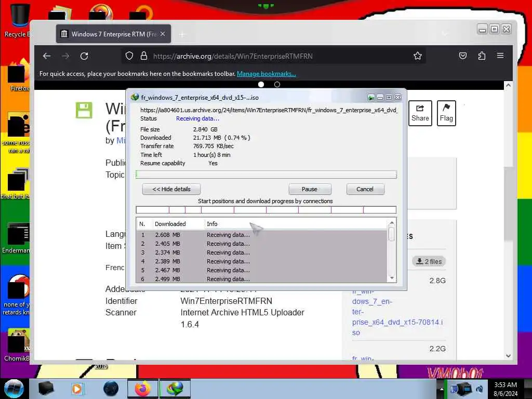Reload the archive.org page
Screen dimensions: 532x399
[84, 56]
